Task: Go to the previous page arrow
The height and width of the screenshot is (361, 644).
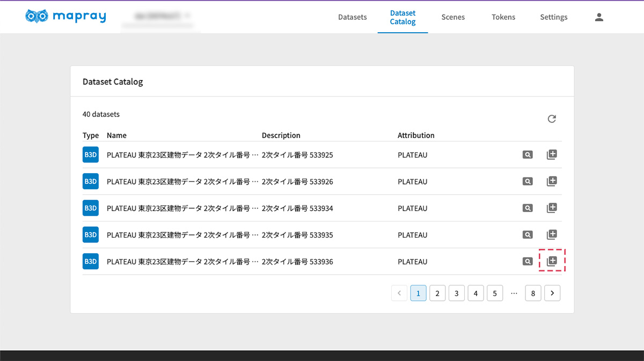Action: 399,293
